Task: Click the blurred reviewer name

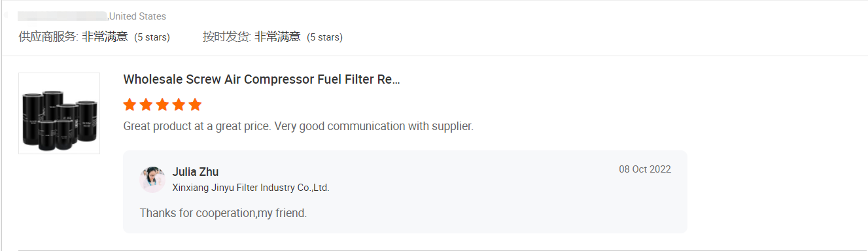Action: click(63, 16)
